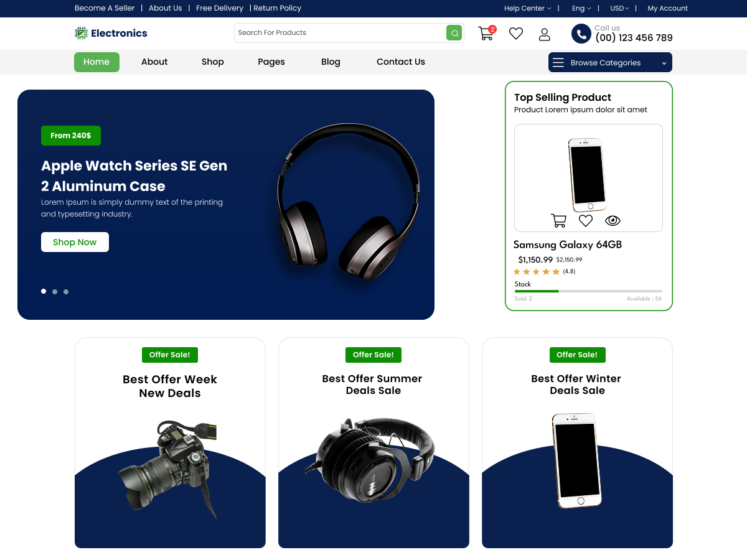The image size is (747, 560).
Task: Select the second carousel dot indicator
Action: coord(55,291)
